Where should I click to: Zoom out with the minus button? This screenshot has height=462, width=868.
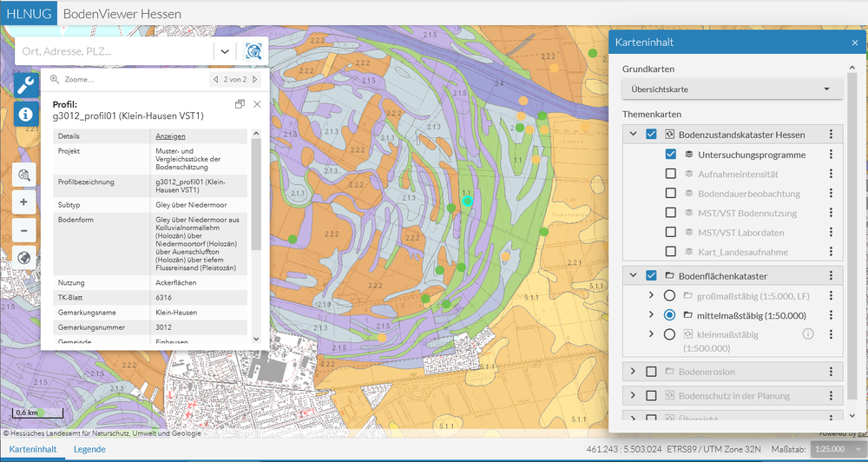pos(23,230)
